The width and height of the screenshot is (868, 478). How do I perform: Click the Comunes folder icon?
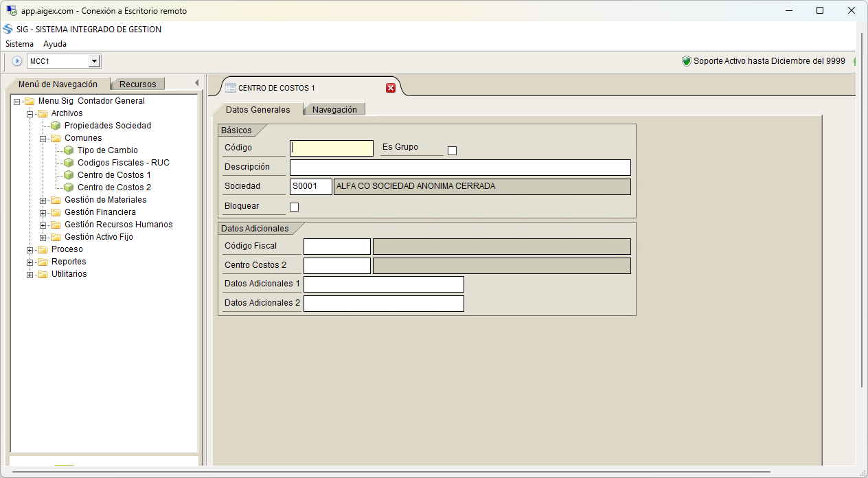pos(56,138)
